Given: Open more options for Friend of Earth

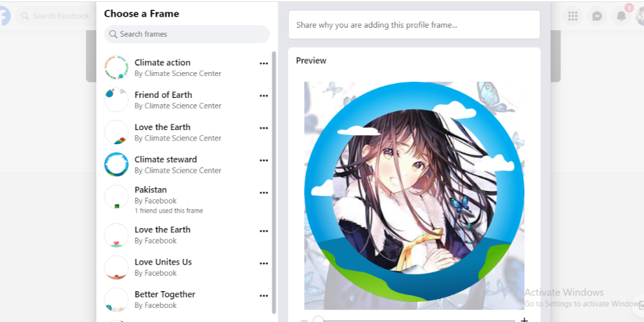Looking at the screenshot, I should 263,96.
